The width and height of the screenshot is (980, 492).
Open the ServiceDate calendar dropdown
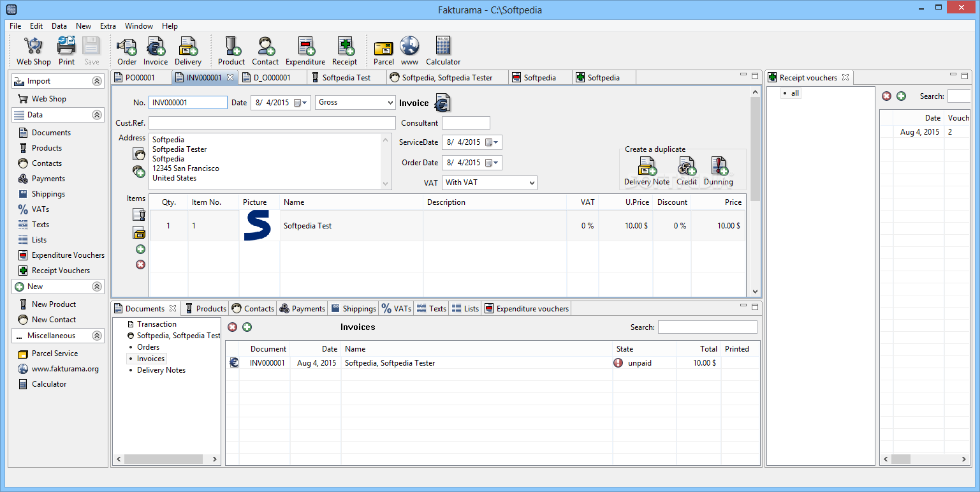[492, 142]
